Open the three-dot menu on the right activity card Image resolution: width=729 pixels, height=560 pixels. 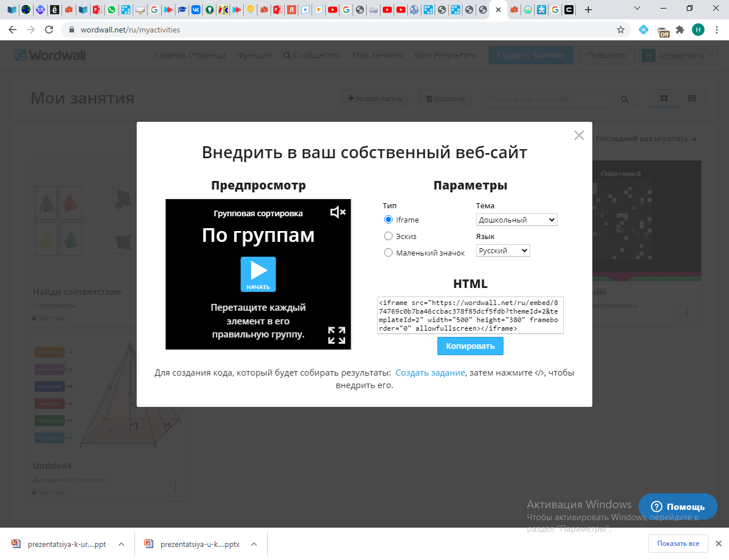click(687, 312)
